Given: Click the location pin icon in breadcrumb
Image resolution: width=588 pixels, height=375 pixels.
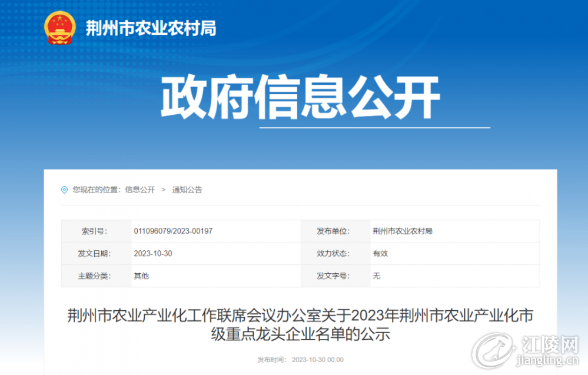Looking at the screenshot, I should pyautogui.click(x=65, y=190).
